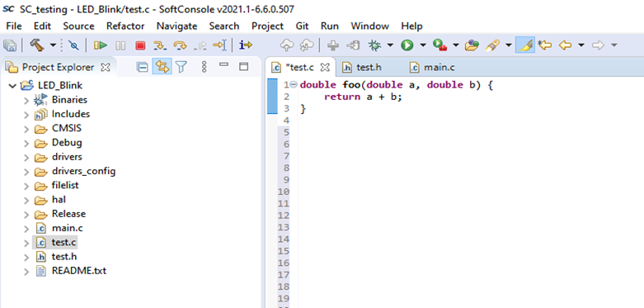
Task: Close the Project Explorer tab
Action: (106, 68)
